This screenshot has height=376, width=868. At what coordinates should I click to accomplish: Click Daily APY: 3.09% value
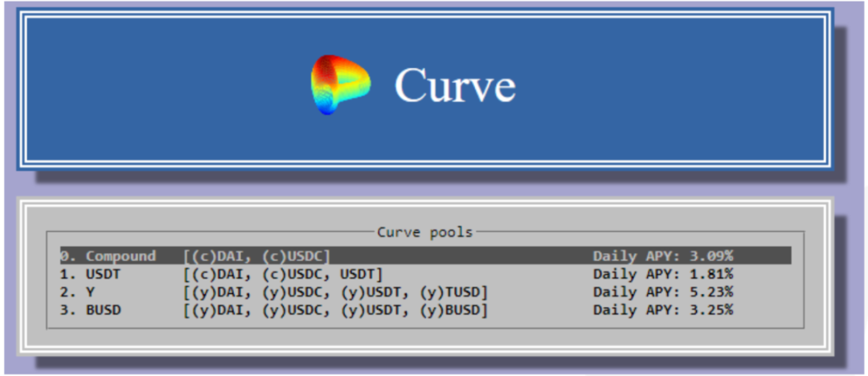[x=663, y=255]
